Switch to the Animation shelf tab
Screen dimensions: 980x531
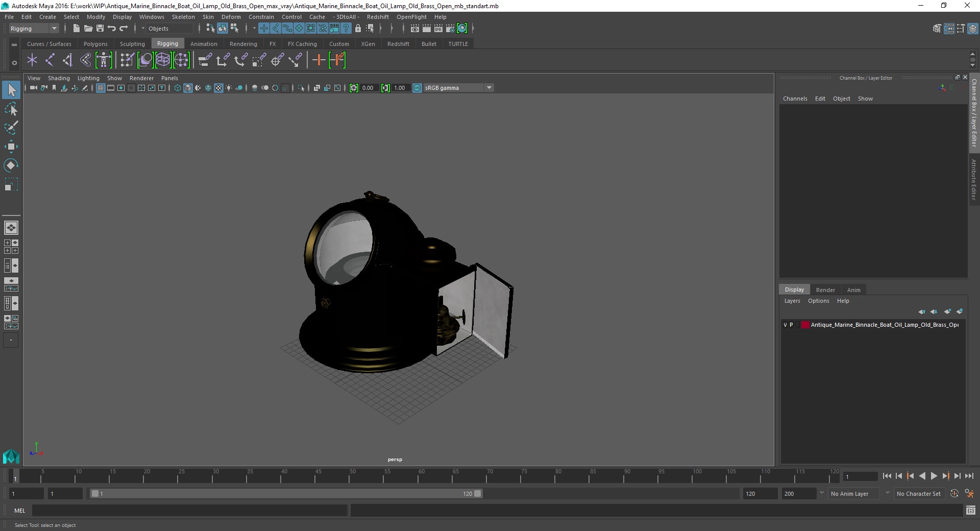coord(204,44)
